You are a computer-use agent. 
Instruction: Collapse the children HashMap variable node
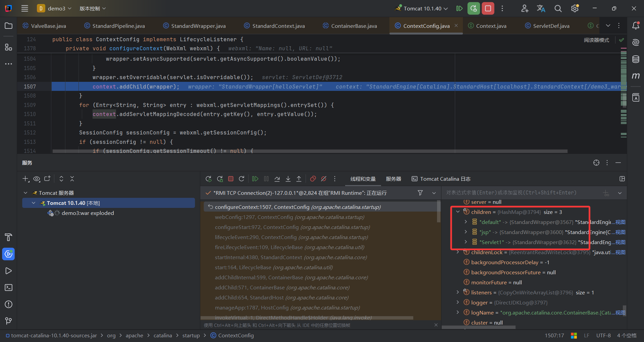coord(458,212)
